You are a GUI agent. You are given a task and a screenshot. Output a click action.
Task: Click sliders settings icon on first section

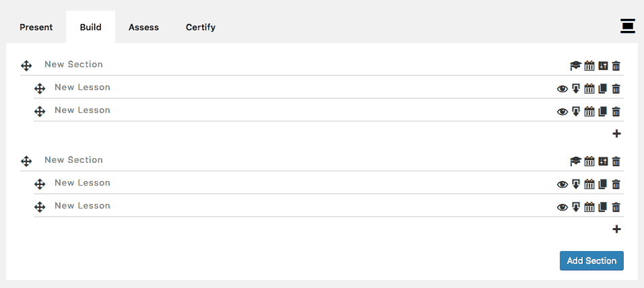(603, 66)
